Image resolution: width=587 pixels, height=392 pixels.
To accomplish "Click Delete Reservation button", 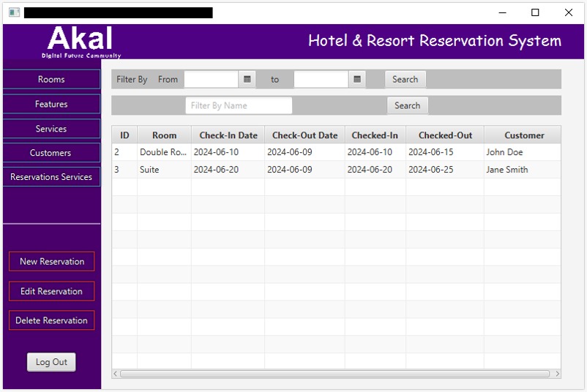I will 51,320.
